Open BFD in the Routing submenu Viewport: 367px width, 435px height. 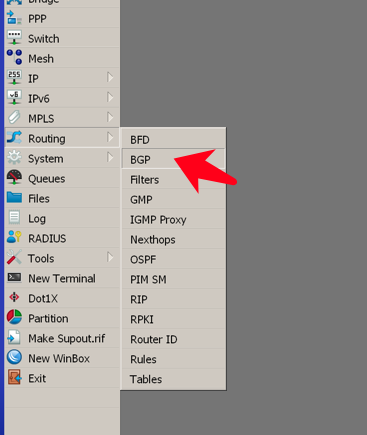(173, 140)
